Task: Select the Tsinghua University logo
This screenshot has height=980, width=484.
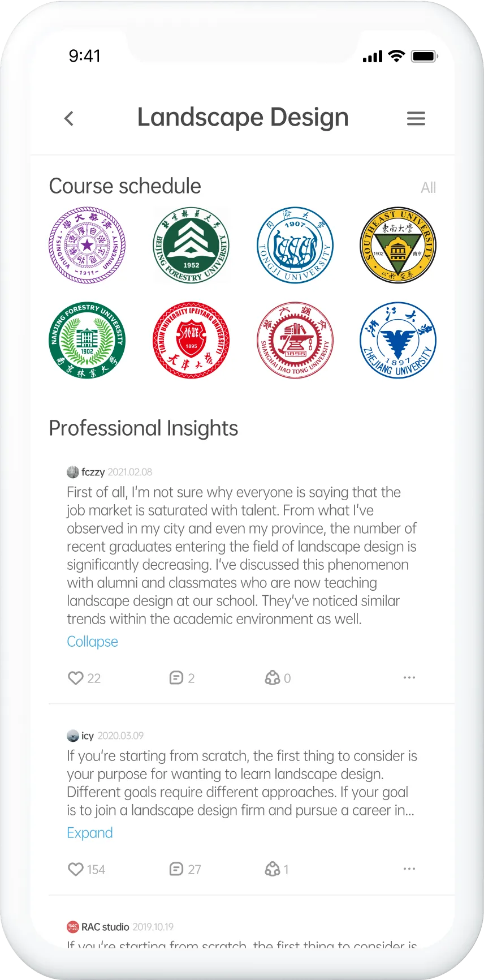Action: point(87,245)
